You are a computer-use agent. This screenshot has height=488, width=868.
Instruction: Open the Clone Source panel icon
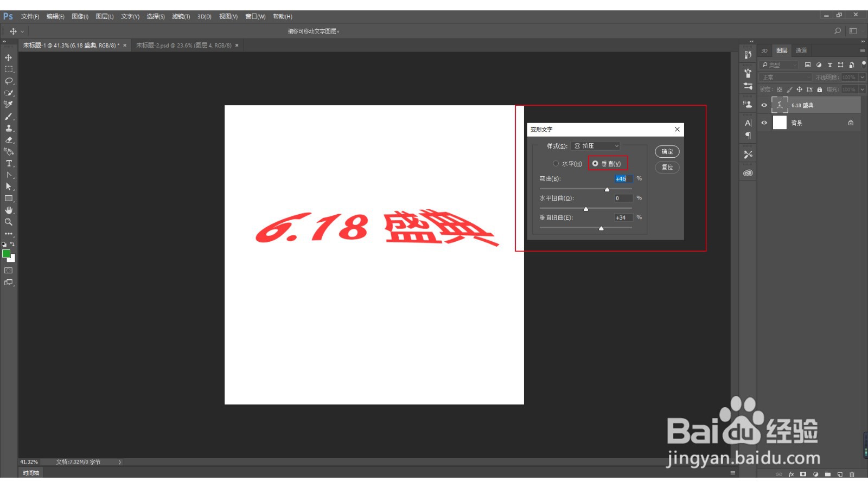pos(748,104)
